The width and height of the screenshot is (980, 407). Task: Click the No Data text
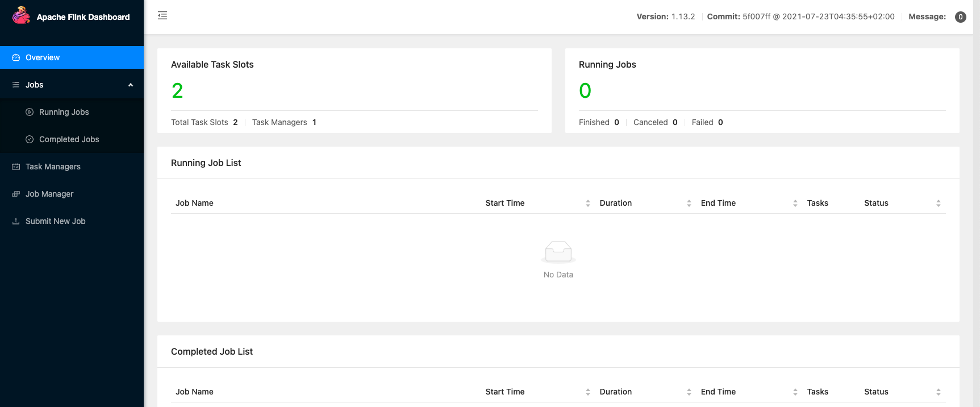point(558,275)
